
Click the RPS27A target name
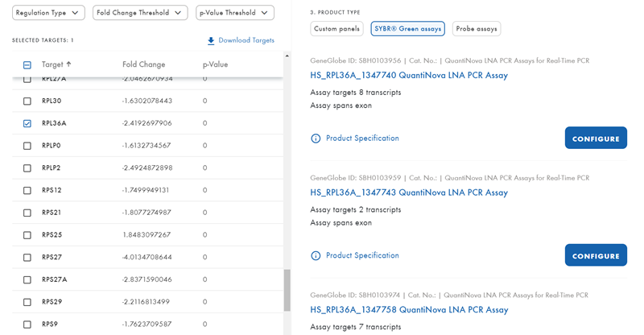[x=54, y=279]
